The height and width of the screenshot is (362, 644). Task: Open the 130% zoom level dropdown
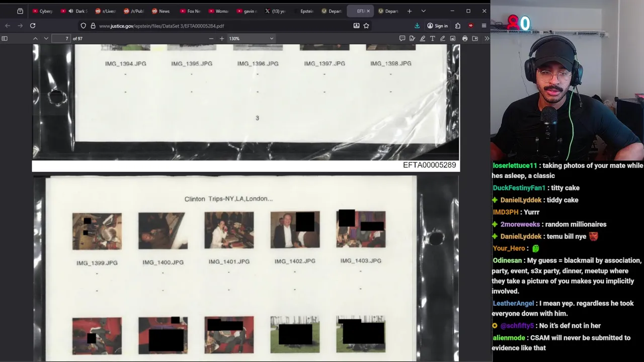252,39
